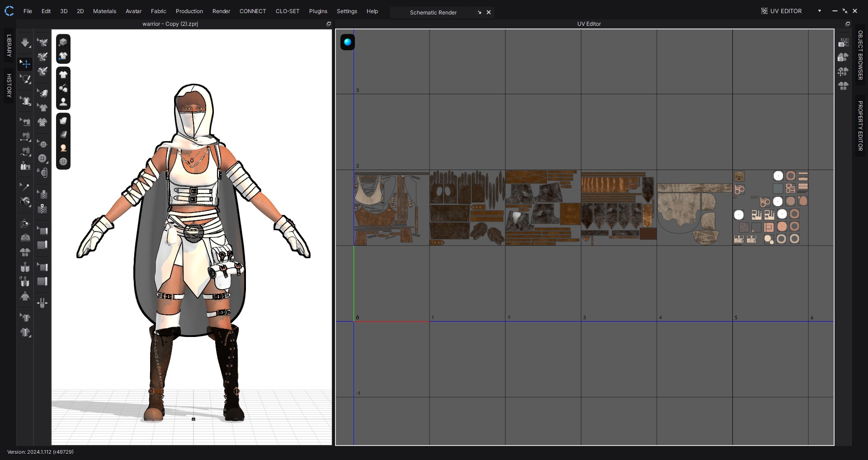
Task: Toggle the monochrome surface render style
Action: [63, 134]
